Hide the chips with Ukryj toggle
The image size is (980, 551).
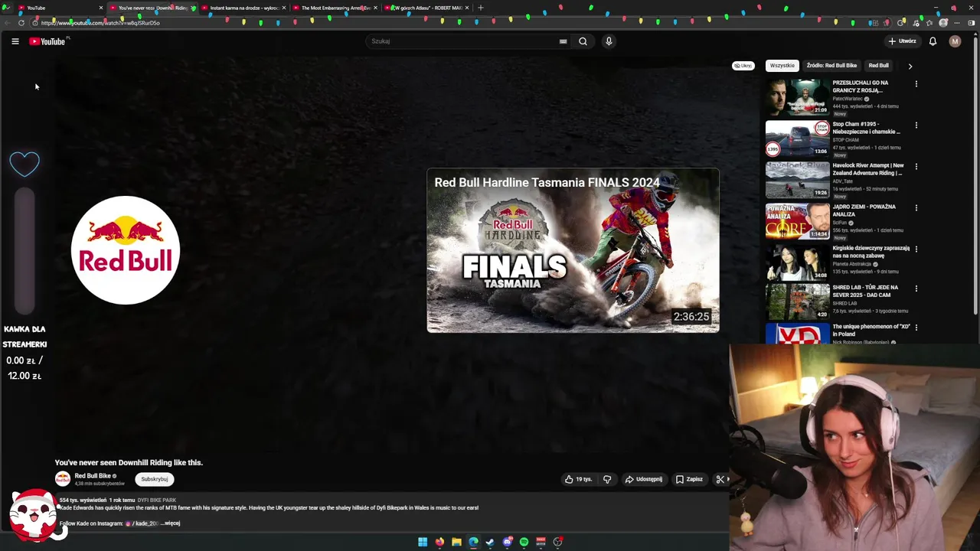coord(743,66)
